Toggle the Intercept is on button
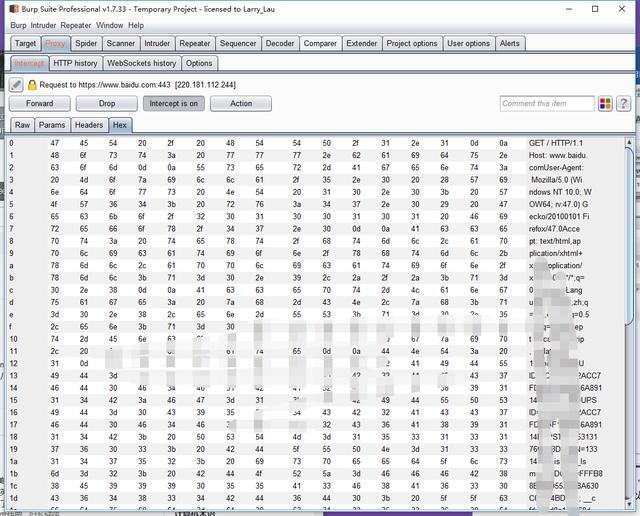 click(173, 104)
